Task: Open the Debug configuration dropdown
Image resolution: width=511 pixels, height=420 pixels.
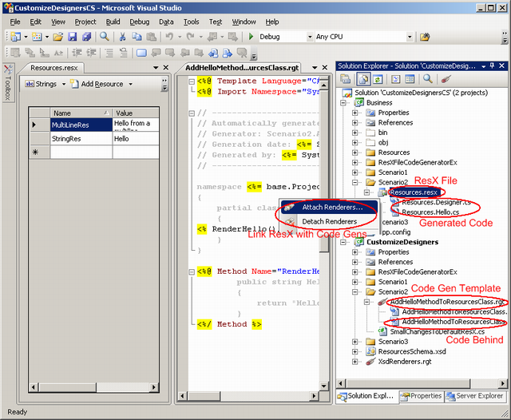Action: 310,37
